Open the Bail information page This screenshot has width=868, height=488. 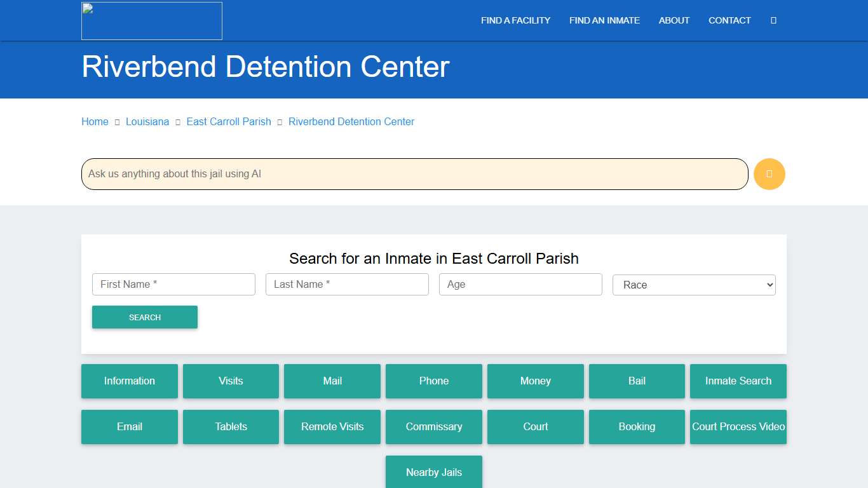point(637,381)
